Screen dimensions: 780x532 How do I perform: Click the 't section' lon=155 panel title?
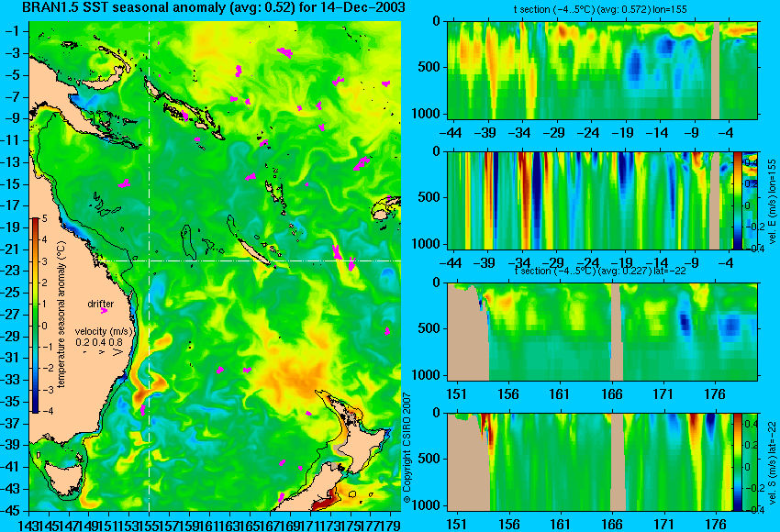[x=600, y=9]
